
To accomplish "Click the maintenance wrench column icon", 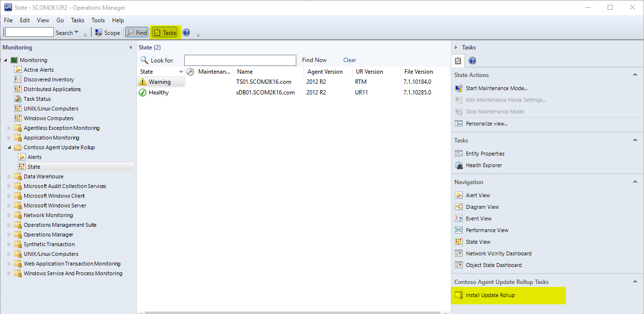I will pyautogui.click(x=190, y=72).
